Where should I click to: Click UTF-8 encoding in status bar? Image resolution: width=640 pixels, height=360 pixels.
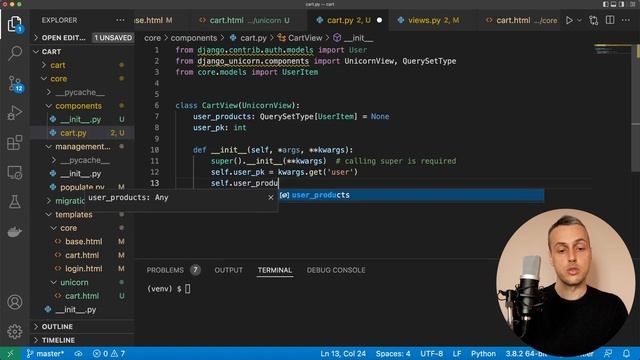coord(431,353)
